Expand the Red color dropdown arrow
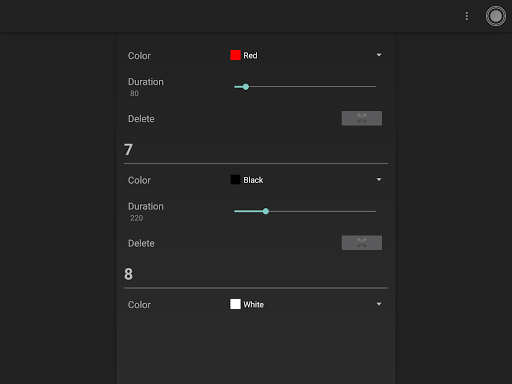 379,55
